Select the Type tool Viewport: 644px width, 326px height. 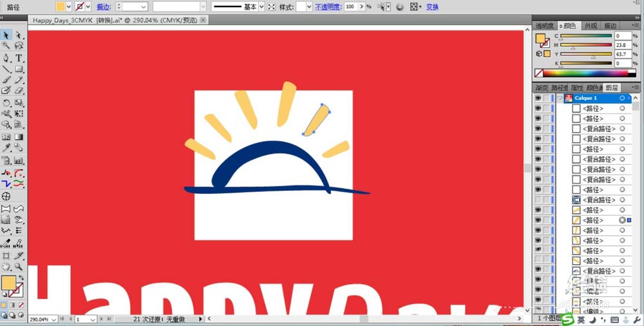[x=19, y=59]
